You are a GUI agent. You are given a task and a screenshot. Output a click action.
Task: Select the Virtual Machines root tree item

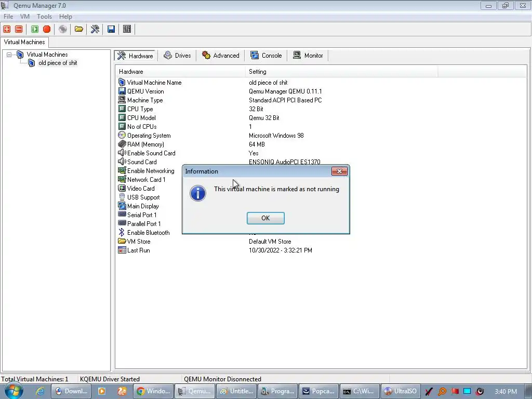pos(47,55)
